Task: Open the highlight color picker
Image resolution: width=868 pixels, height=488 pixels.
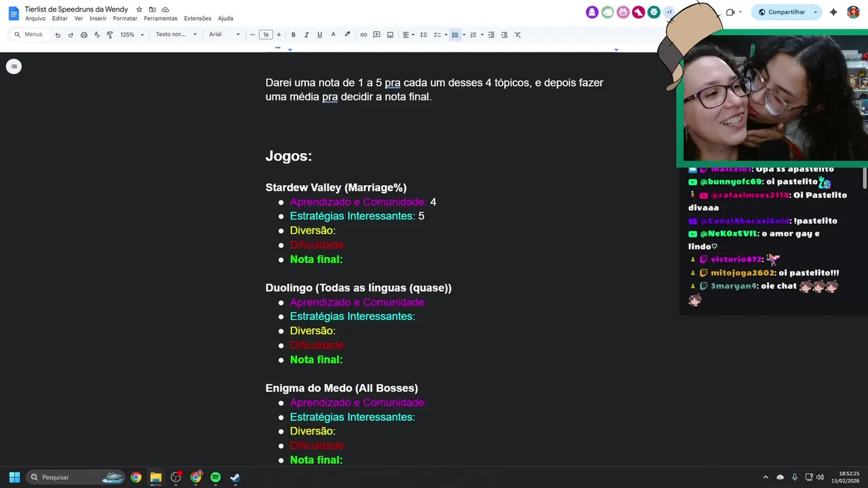Action: 347,35
